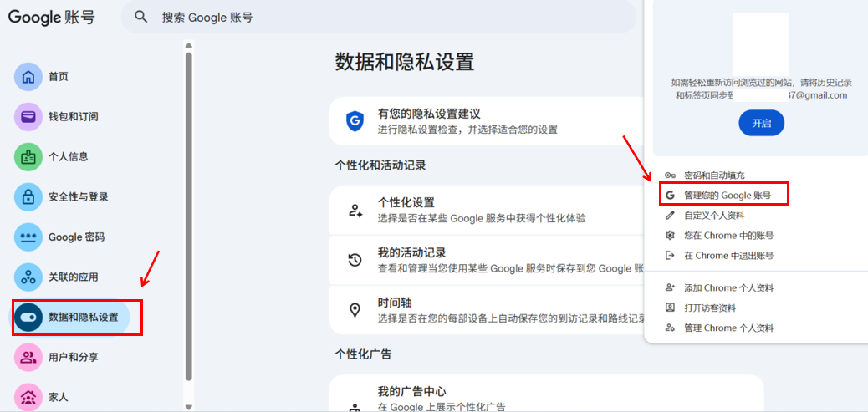Open 钱包和订阅 in the sidebar
This screenshot has height=412, width=868.
click(x=72, y=117)
